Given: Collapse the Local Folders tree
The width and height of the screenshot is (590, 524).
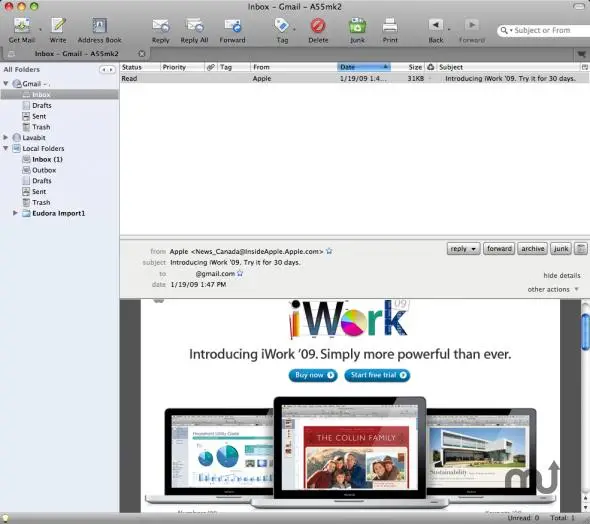Looking at the screenshot, I should [x=6, y=148].
